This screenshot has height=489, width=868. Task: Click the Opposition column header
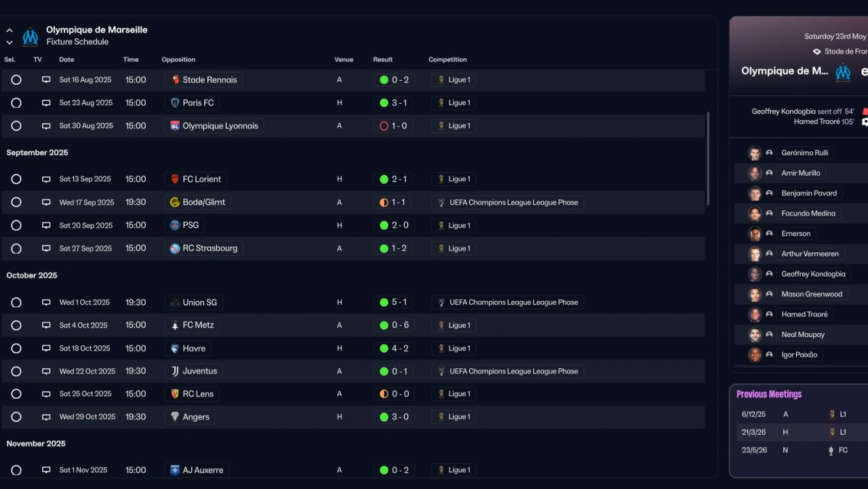point(178,60)
